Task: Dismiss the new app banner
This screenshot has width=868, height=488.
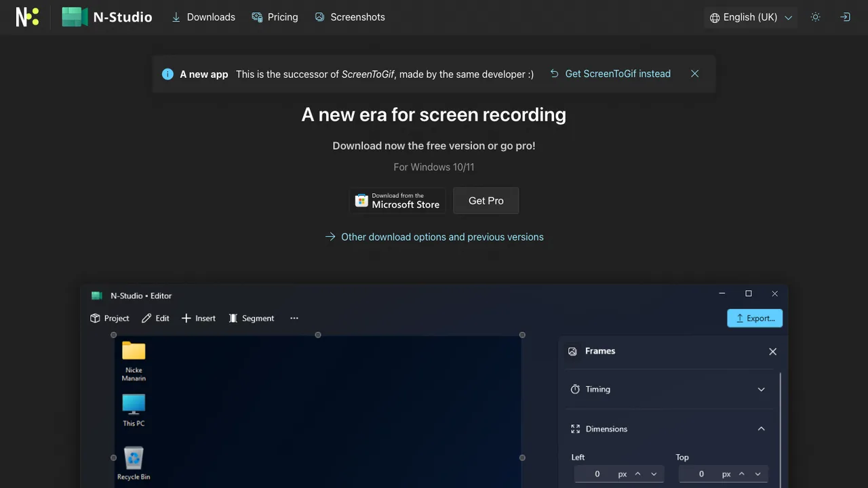Action: pos(694,74)
